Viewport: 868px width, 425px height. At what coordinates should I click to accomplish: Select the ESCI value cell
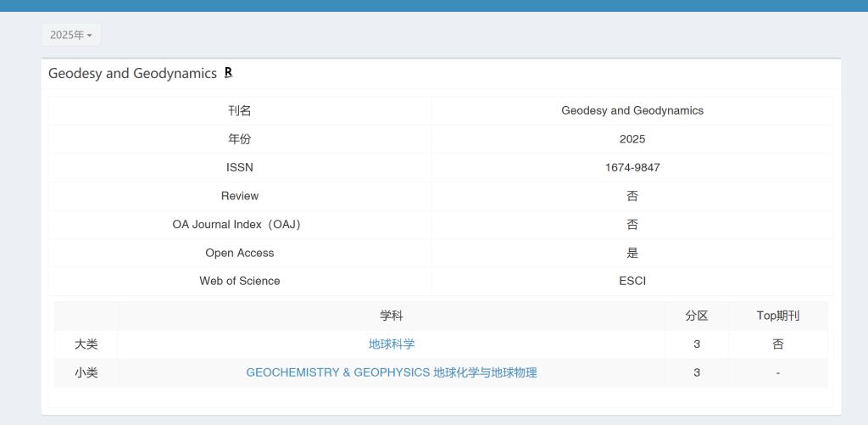click(x=632, y=281)
